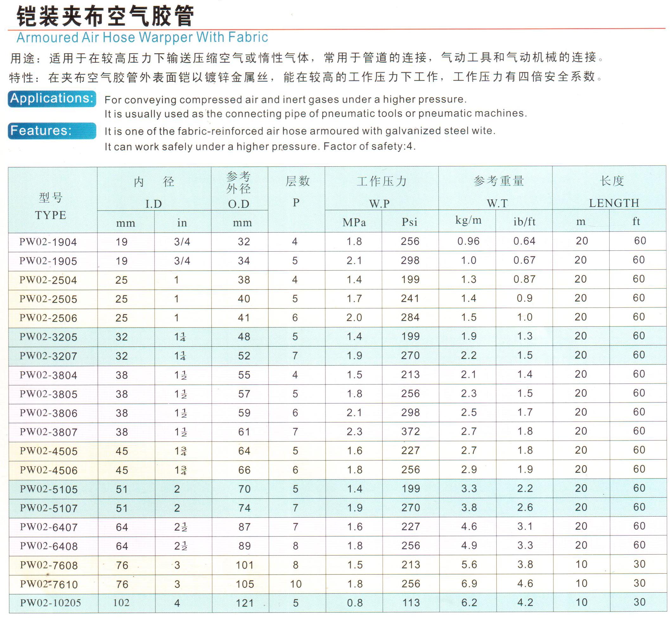
Task: Click outer diameter 87 in PW02-6407 row
Action: pyautogui.click(x=244, y=527)
